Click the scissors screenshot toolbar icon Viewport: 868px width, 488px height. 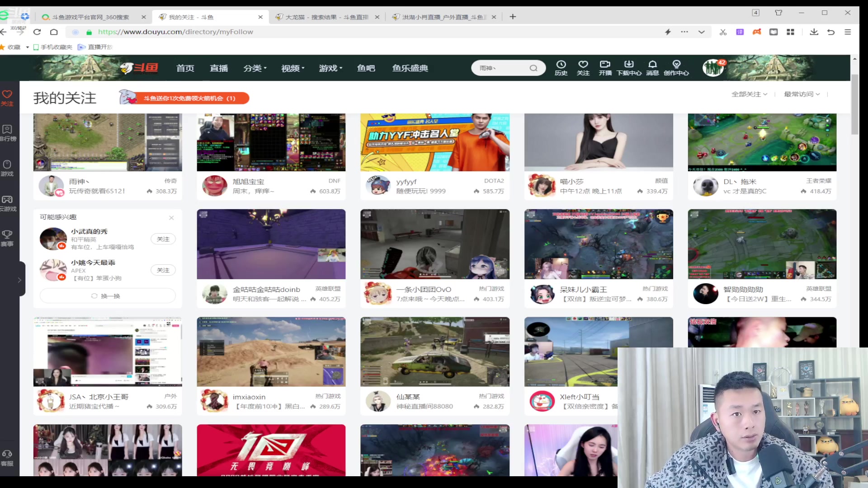[x=723, y=32]
